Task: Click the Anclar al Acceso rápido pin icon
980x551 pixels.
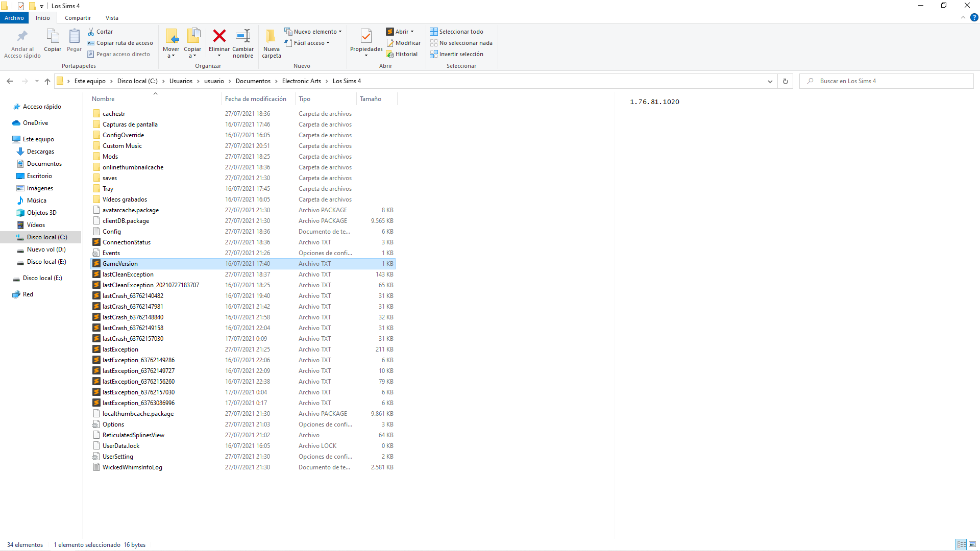Action: [x=22, y=36]
